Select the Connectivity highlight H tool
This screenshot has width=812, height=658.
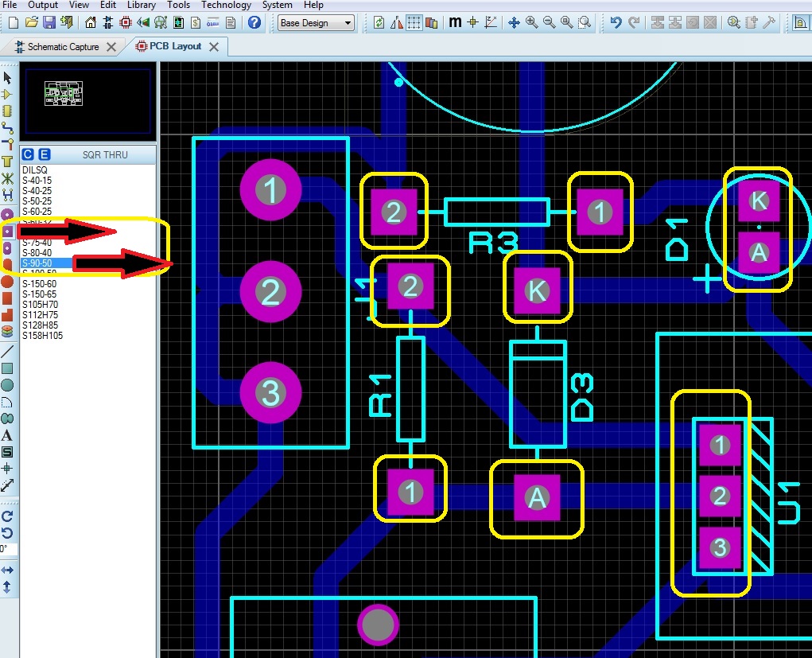[7, 195]
